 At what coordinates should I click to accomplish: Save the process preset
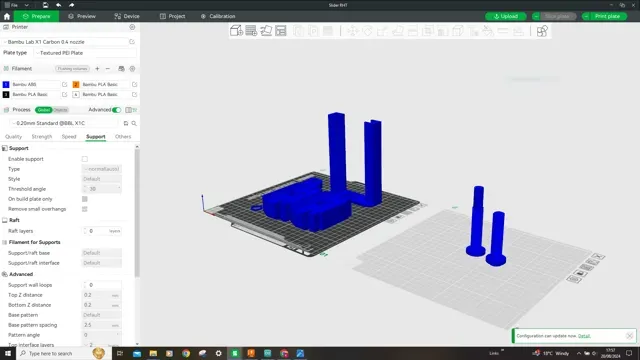click(x=126, y=123)
